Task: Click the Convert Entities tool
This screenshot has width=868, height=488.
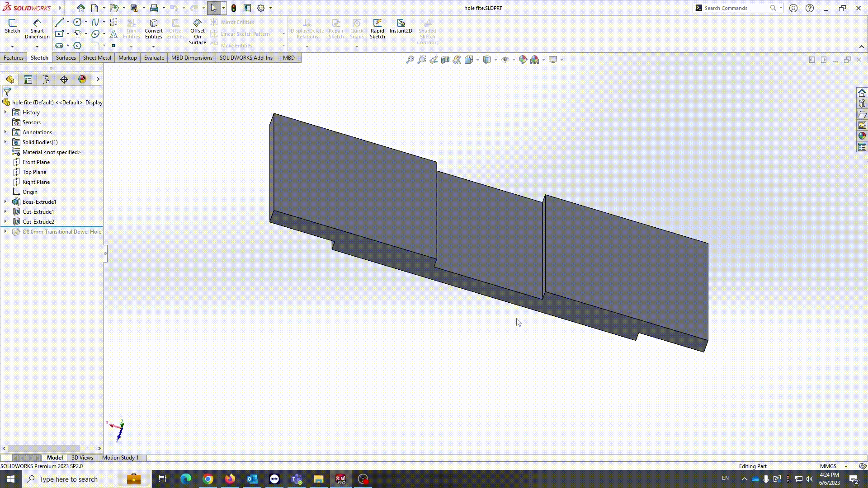Action: (153, 29)
